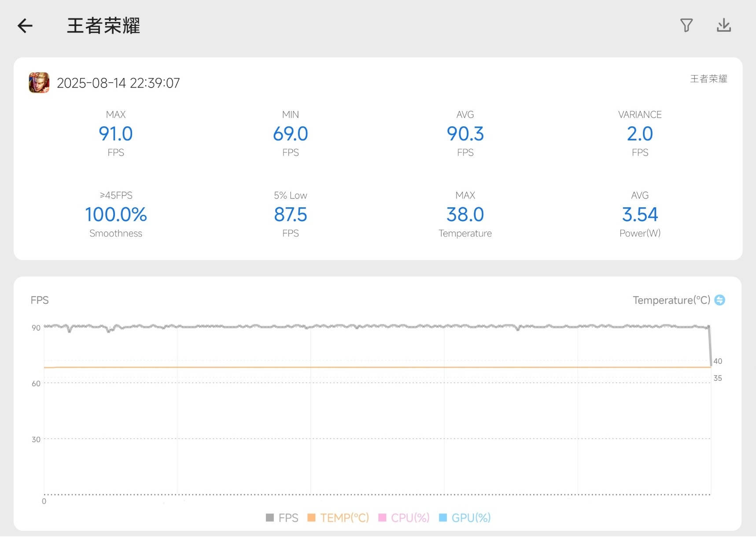The image size is (756, 537).
Task: Download the performance report
Action: pos(723,26)
